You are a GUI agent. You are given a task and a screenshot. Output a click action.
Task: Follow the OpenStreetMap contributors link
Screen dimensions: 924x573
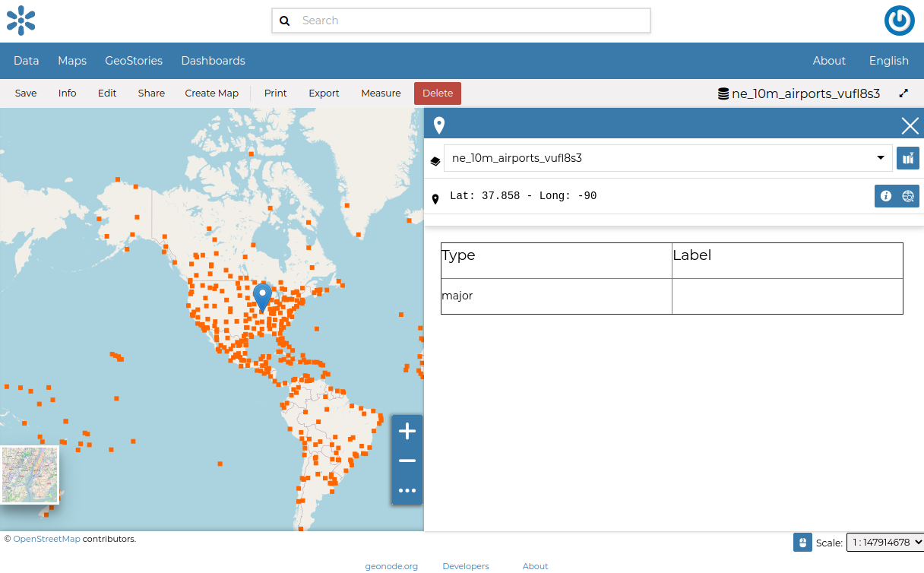47,538
